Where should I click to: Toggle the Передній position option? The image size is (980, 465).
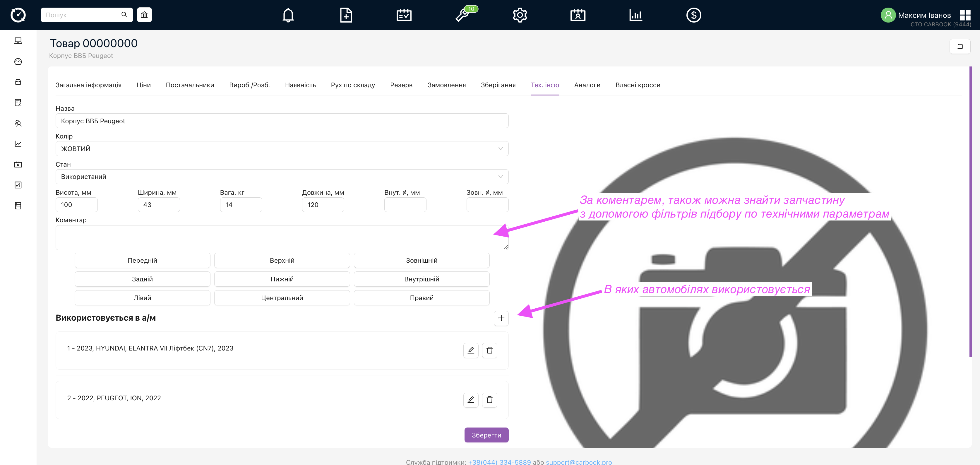pyautogui.click(x=142, y=260)
